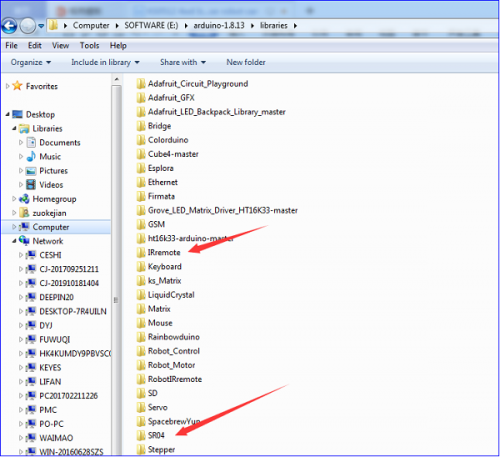Click the arrow after libraries in address bar
Viewport: 500px width, 457px height.
point(295,26)
